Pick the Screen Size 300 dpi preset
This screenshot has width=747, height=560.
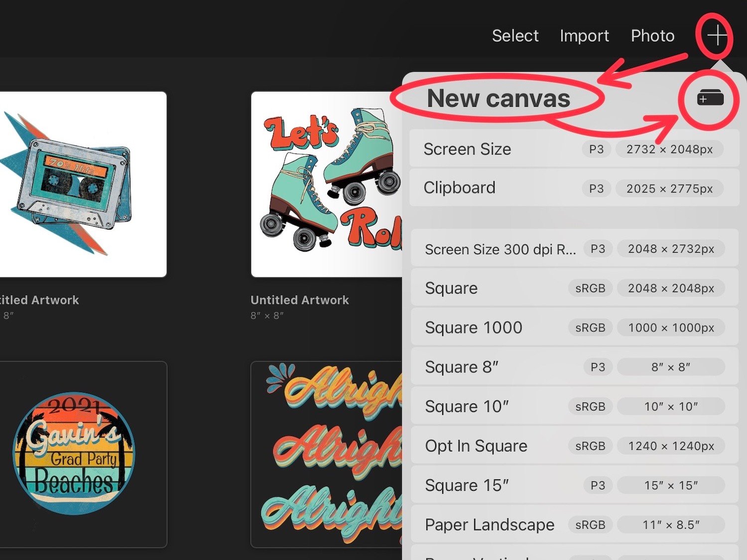573,249
